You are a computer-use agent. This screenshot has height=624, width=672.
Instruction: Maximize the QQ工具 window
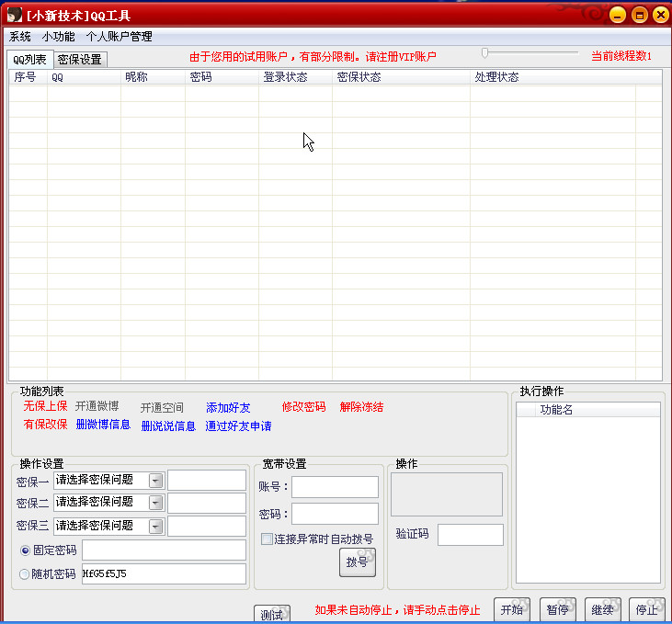(640, 16)
